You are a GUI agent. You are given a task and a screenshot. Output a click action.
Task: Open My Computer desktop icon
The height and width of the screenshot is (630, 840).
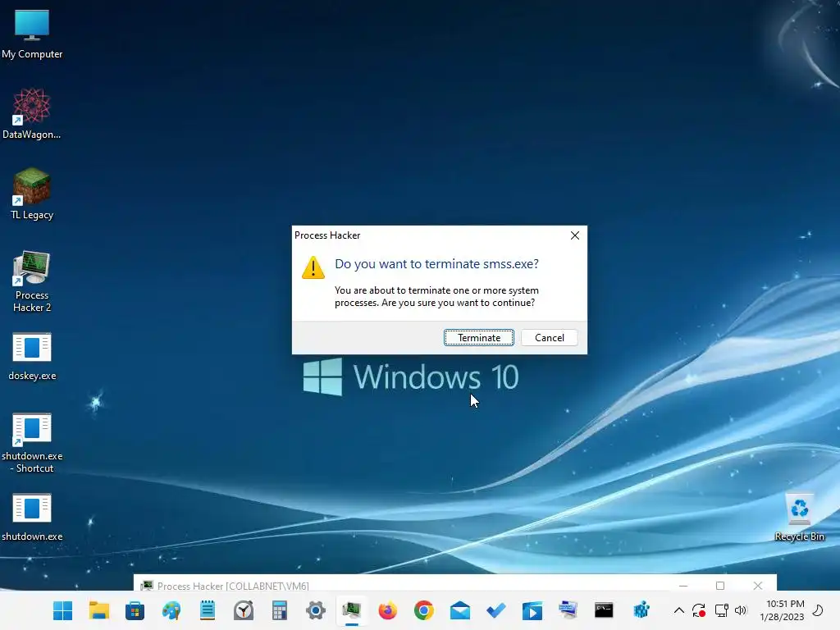(x=32, y=34)
